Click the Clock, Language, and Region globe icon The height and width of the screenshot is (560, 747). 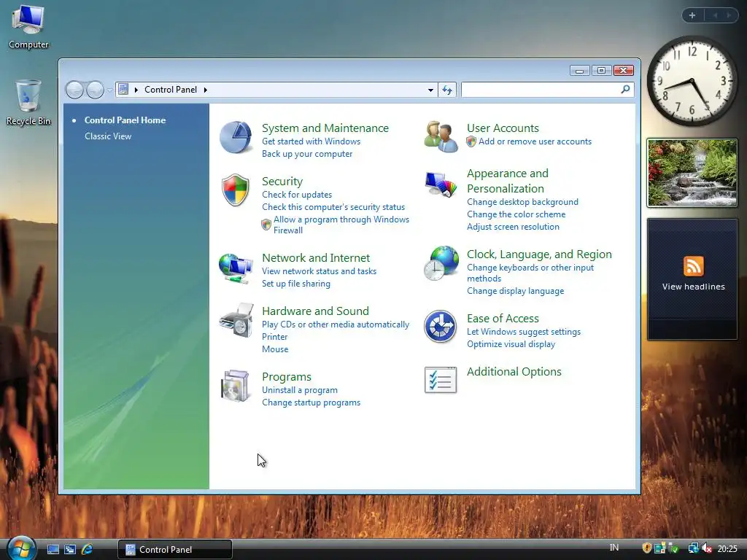(441, 262)
